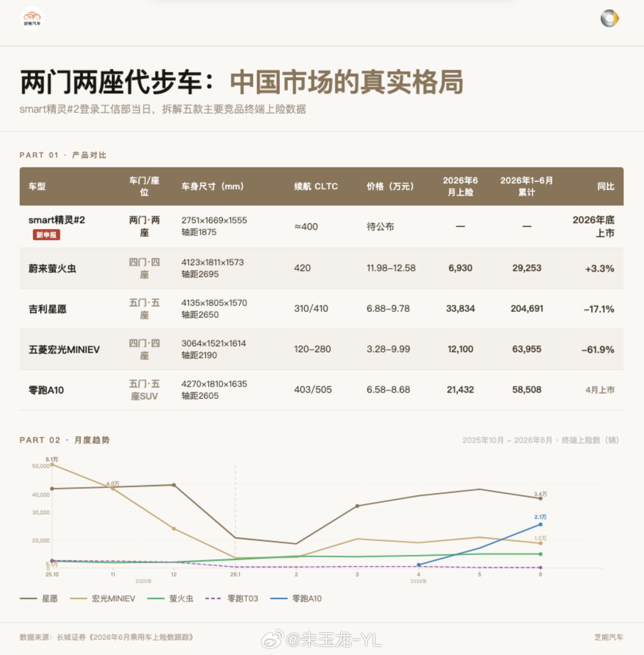Click the red 新申报 badge
Image resolution: width=644 pixels, height=655 pixels.
[x=46, y=235]
